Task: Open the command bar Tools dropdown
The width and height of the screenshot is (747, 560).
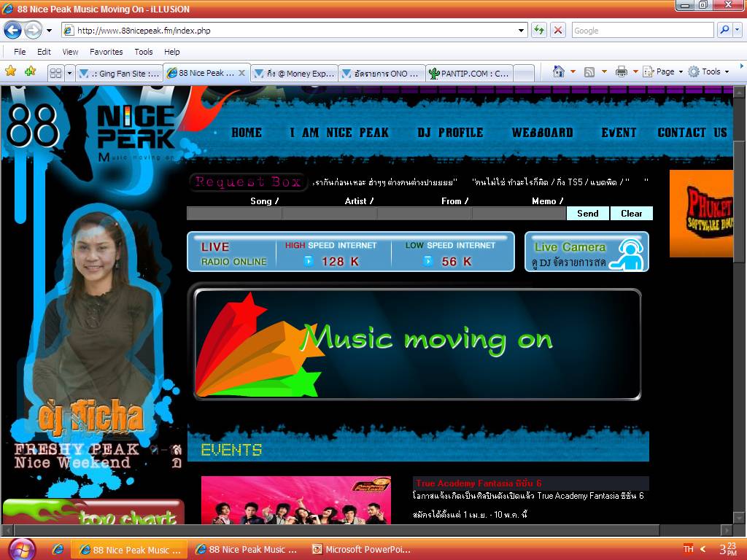Action: click(x=709, y=72)
